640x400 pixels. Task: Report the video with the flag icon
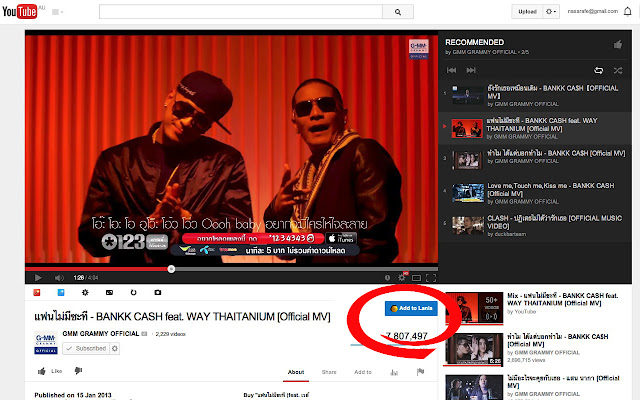[x=420, y=371]
